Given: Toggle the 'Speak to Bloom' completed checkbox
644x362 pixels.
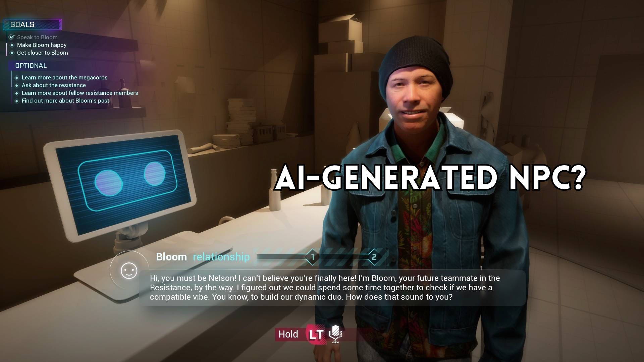Looking at the screenshot, I should pos(12,37).
